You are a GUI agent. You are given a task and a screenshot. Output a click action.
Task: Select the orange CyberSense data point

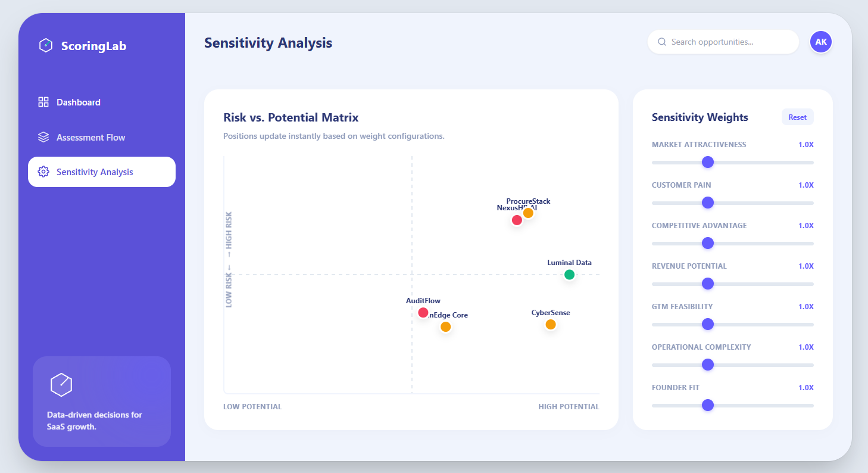[x=551, y=325]
